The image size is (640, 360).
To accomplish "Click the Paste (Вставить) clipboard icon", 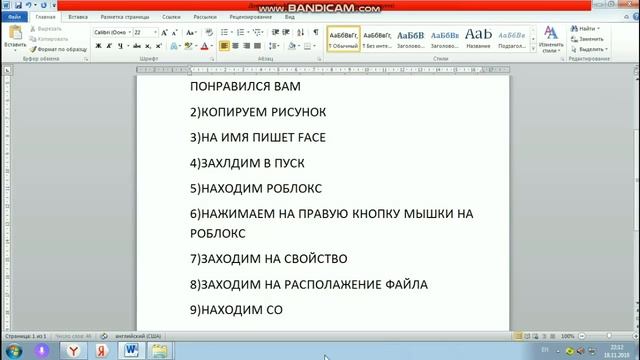I will 15,32.
